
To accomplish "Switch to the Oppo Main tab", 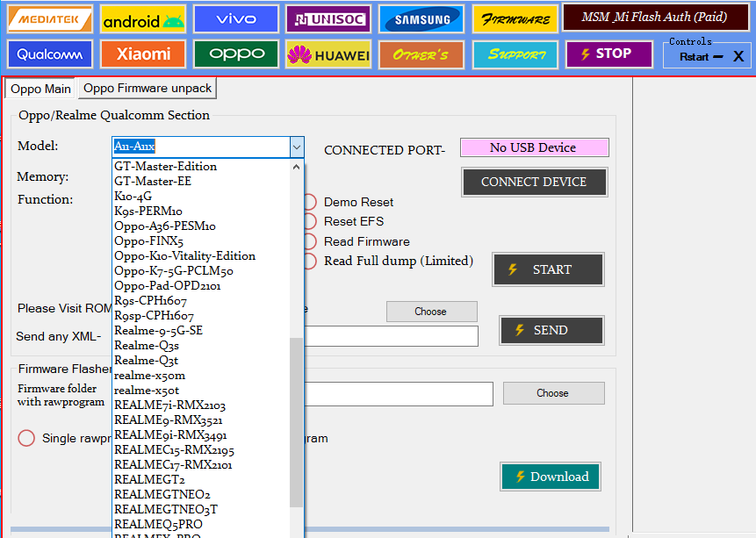I will (41, 89).
